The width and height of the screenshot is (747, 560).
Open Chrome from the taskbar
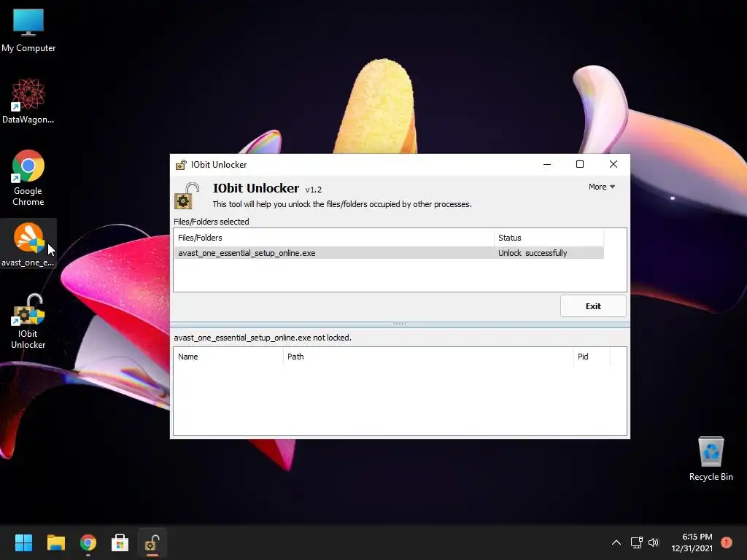pyautogui.click(x=88, y=542)
